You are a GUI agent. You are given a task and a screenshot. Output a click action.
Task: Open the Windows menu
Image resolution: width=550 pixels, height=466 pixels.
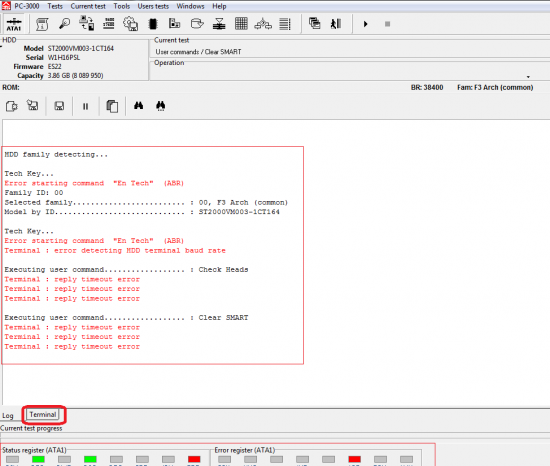pos(190,6)
